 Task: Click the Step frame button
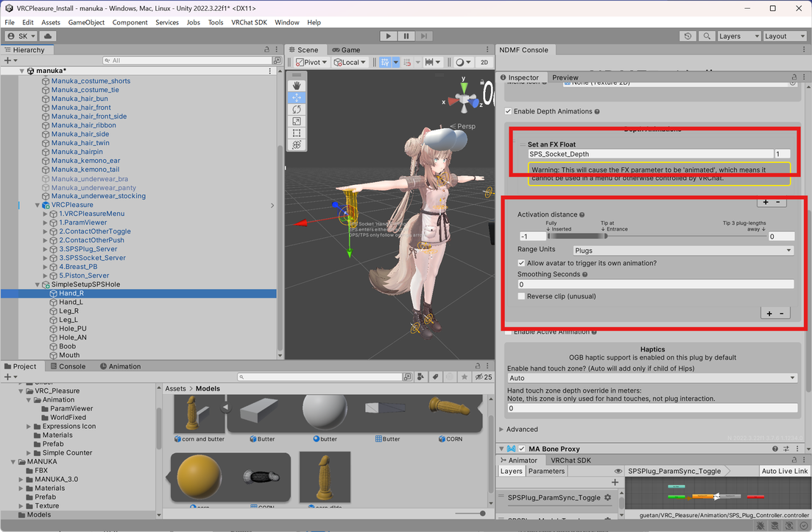(423, 36)
